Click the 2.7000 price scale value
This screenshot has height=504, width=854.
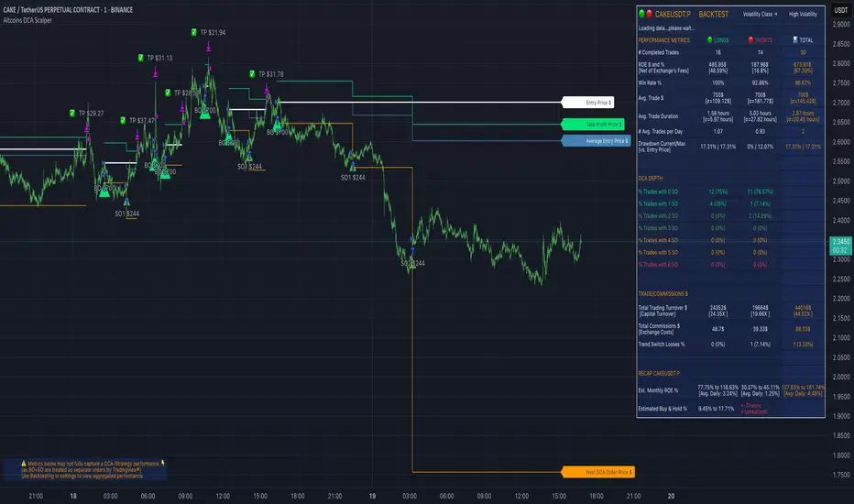[x=841, y=103]
